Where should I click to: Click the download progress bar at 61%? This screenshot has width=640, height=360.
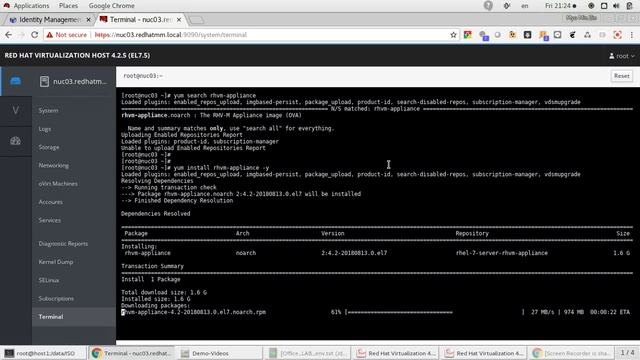click(434, 312)
